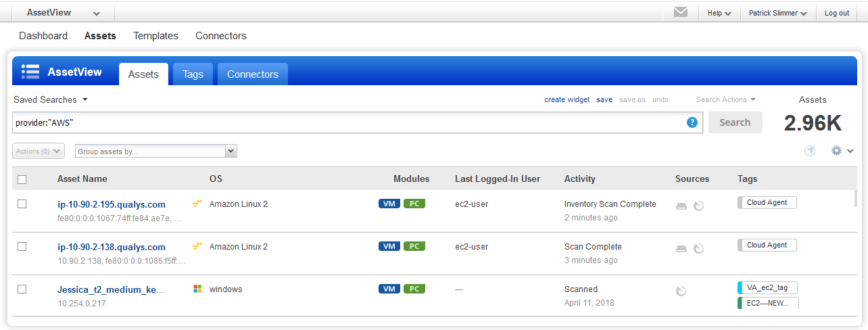Click scanner source icon for ip-10-90-2-138
868x330 pixels.
tap(681, 248)
